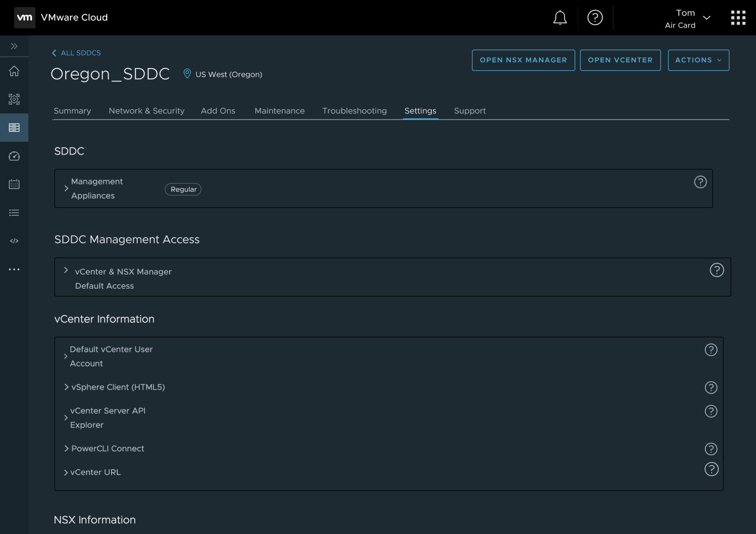Click the VMware Cloud title text

coord(74,17)
